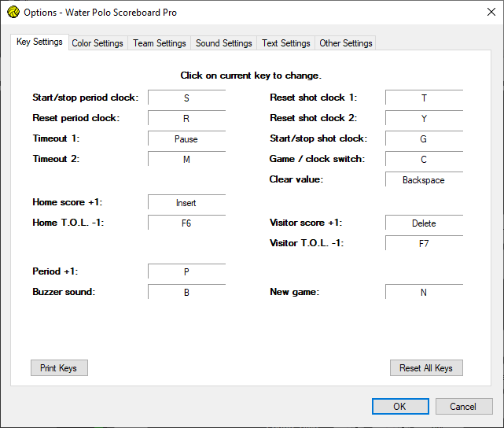The image size is (504, 428).
Task: Cancel the Options dialog
Action: click(462, 407)
